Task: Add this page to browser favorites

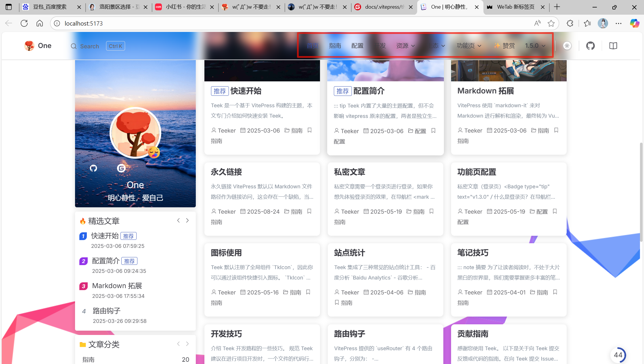Action: 551,23
